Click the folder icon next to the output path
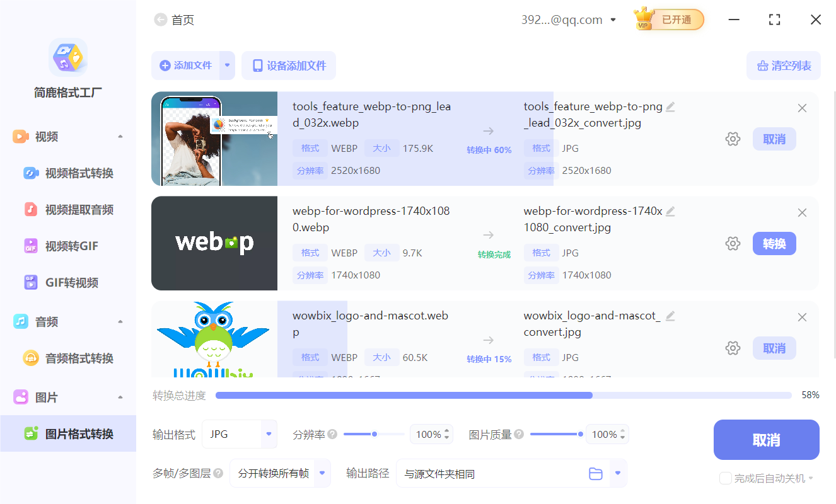Viewport: 836px width, 504px height. [x=596, y=473]
